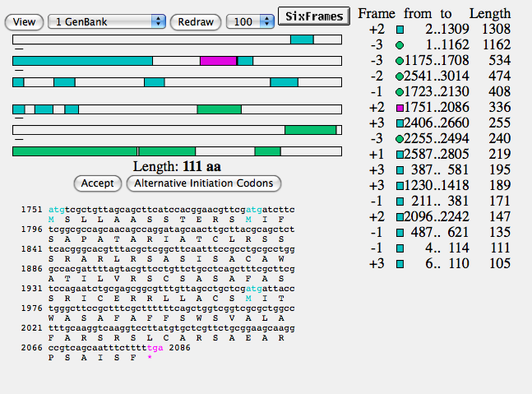Screen dimensions: 532x394
Task: Click the SixFrames button
Action: coord(312,15)
